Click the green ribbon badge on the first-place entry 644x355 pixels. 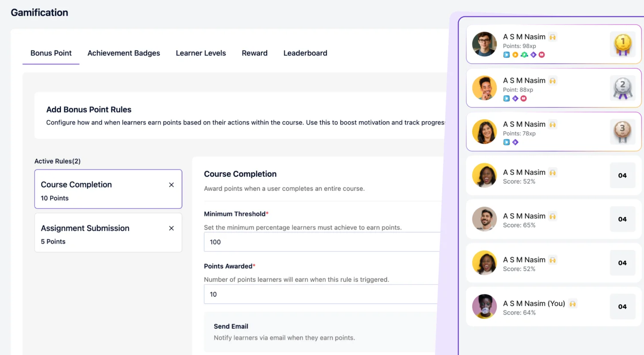click(x=525, y=55)
